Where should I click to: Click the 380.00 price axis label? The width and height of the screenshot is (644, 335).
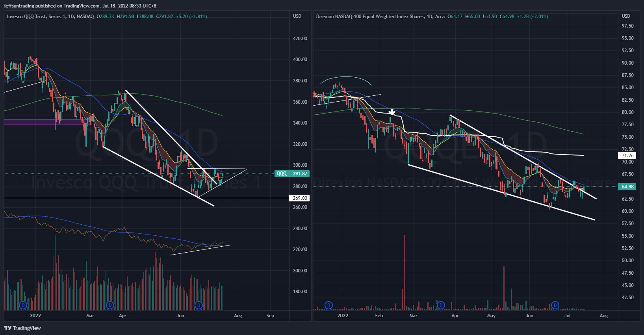300,81
